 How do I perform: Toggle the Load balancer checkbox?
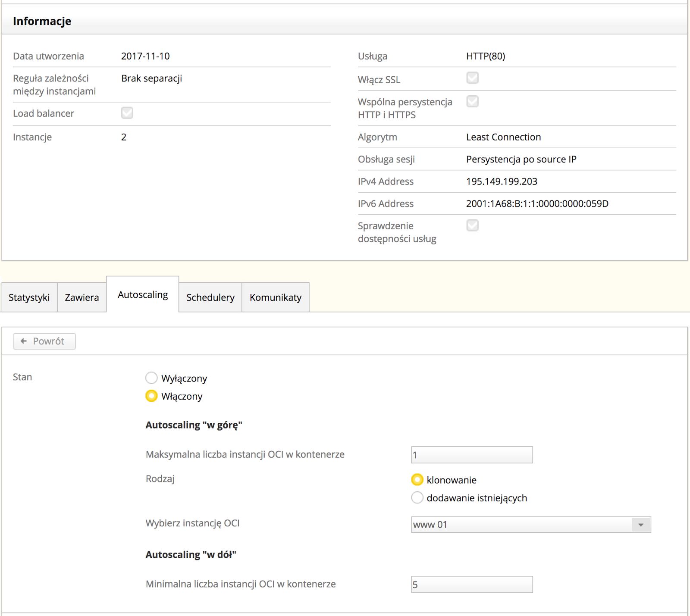tap(127, 113)
